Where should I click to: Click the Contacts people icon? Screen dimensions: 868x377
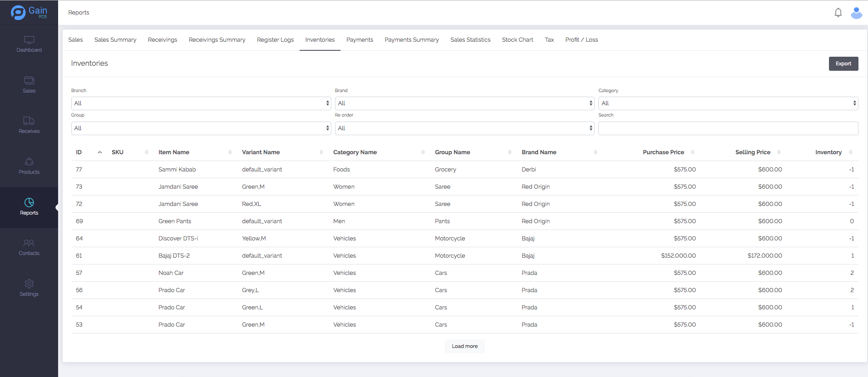29,243
